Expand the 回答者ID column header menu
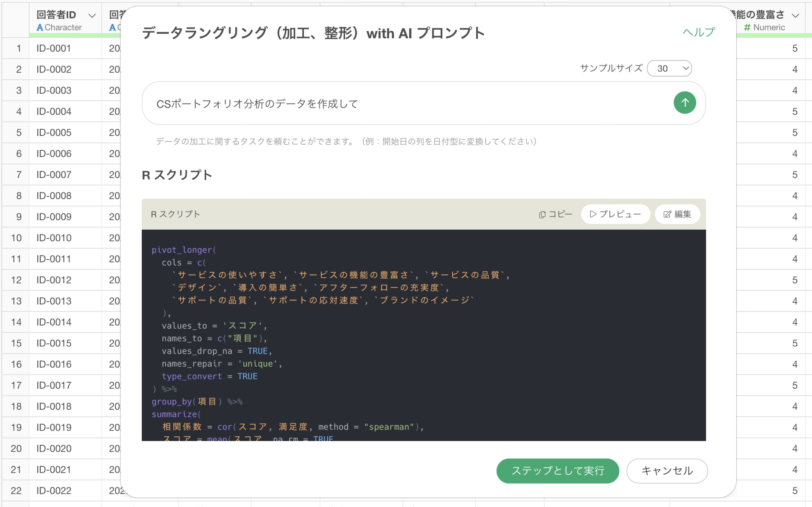This screenshot has width=812, height=507. (x=92, y=15)
